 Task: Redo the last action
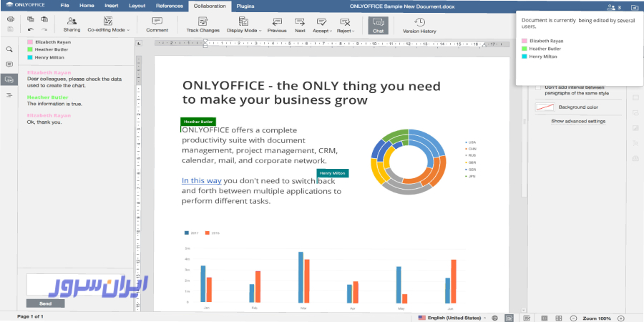pos(44,29)
